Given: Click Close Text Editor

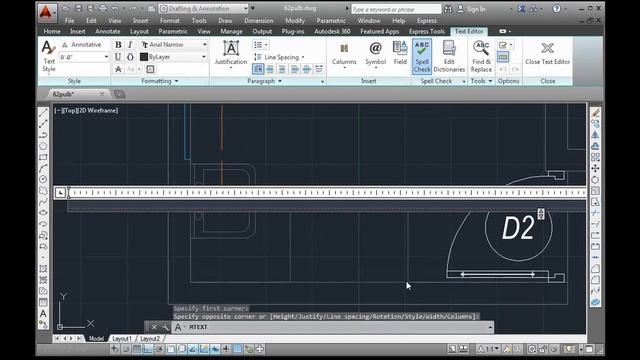Looking at the screenshot, I should (547, 54).
